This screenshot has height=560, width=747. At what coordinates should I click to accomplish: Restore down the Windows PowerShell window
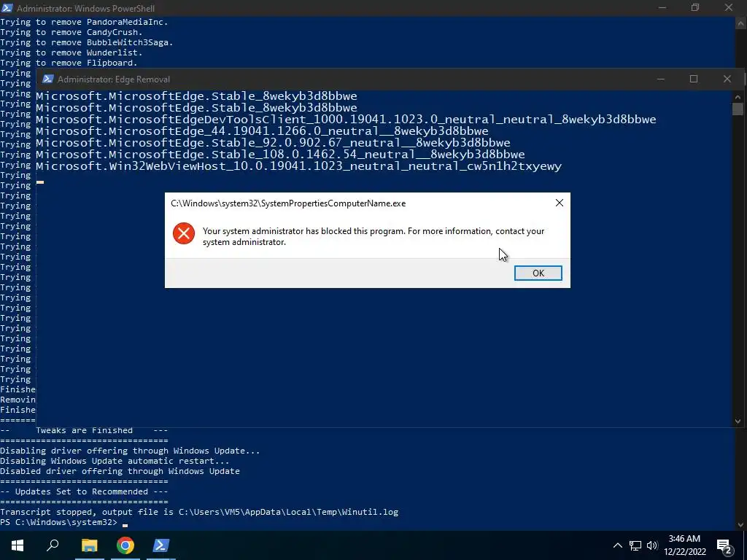tap(695, 7)
